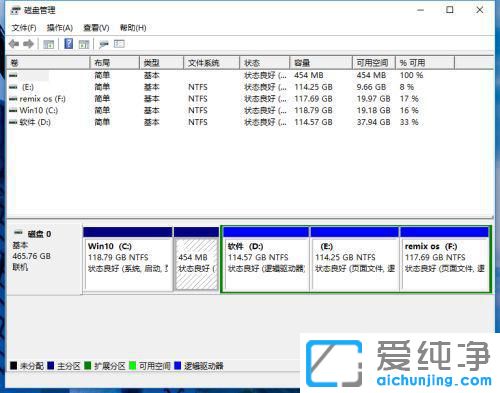Sort by the 文件系统 column header
This screenshot has width=500, height=393.
click(212, 63)
